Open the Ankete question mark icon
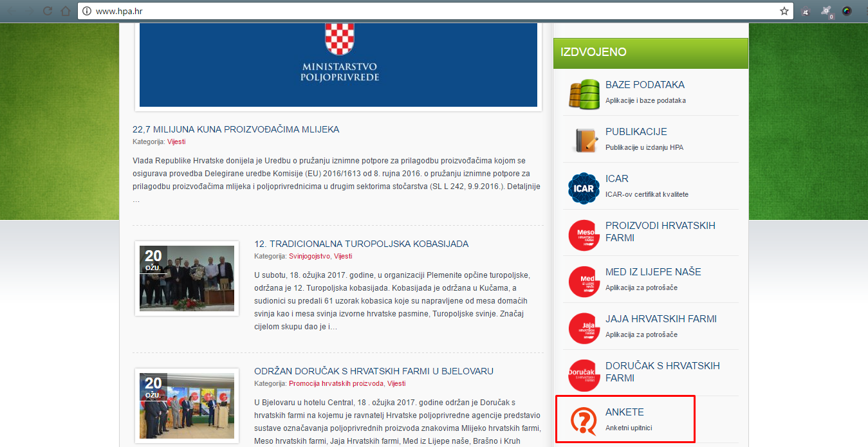The width and height of the screenshot is (868, 447). (x=584, y=421)
